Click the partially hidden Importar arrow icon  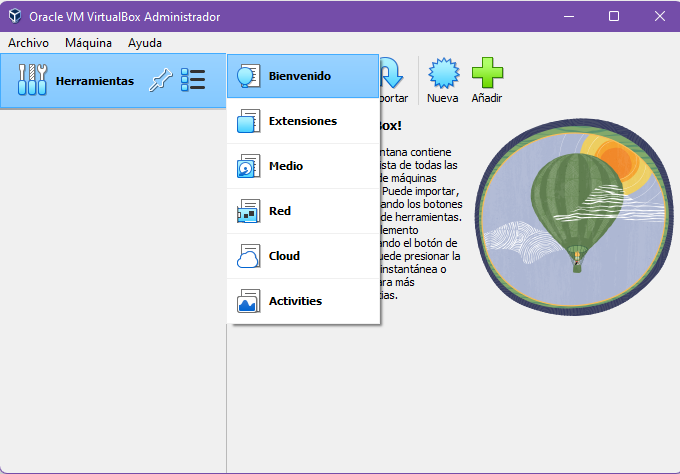click(x=392, y=73)
